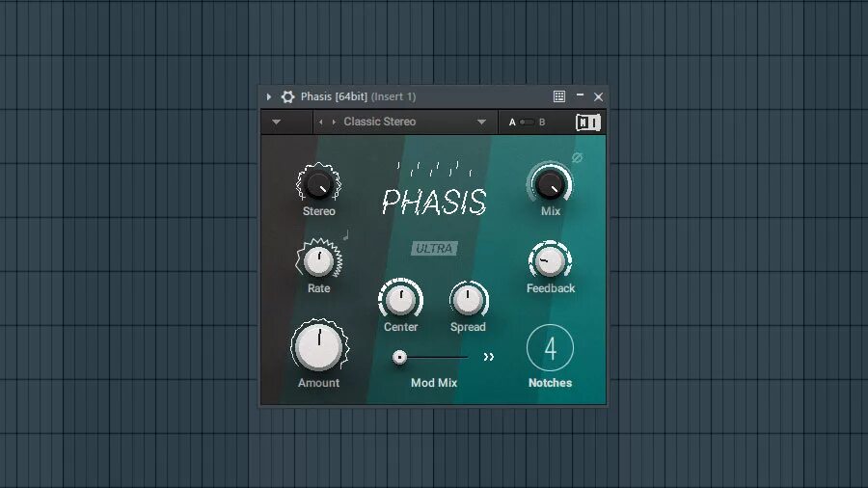Click the Mod Mix double-arrow icon
The height and width of the screenshot is (488, 868).
click(488, 357)
